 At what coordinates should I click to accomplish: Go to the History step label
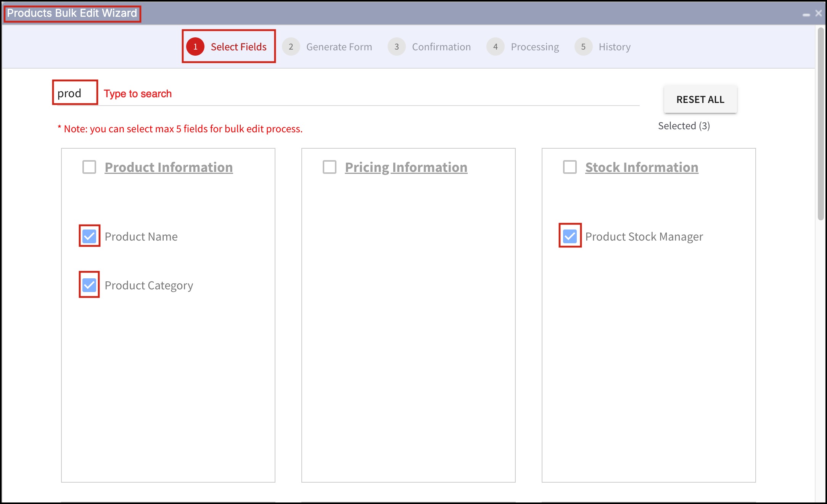[x=614, y=47]
